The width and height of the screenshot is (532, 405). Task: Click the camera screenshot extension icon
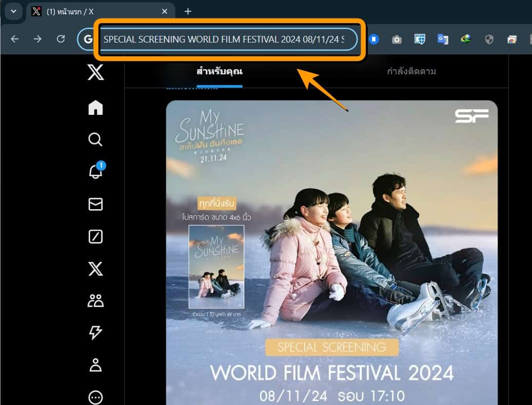coord(397,39)
